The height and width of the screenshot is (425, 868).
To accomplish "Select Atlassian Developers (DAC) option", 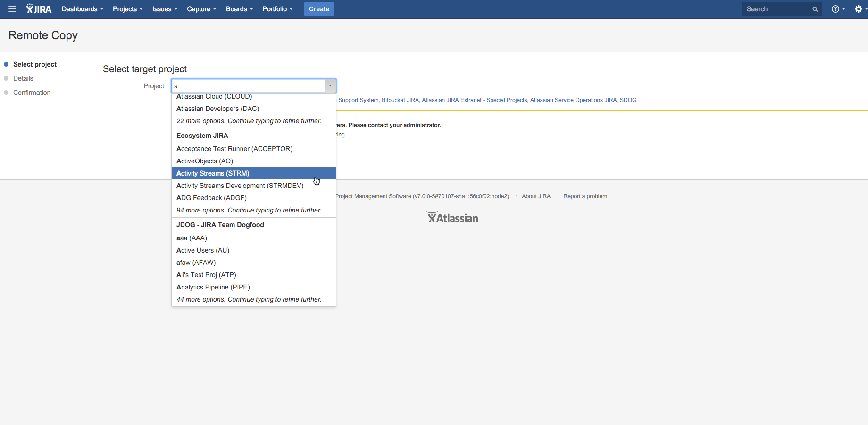I will [254, 109].
